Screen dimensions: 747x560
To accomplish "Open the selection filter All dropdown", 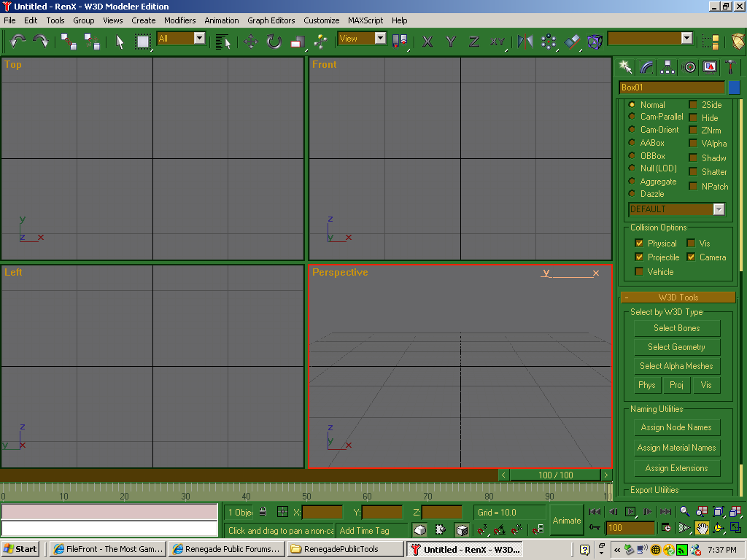I will tap(199, 39).
